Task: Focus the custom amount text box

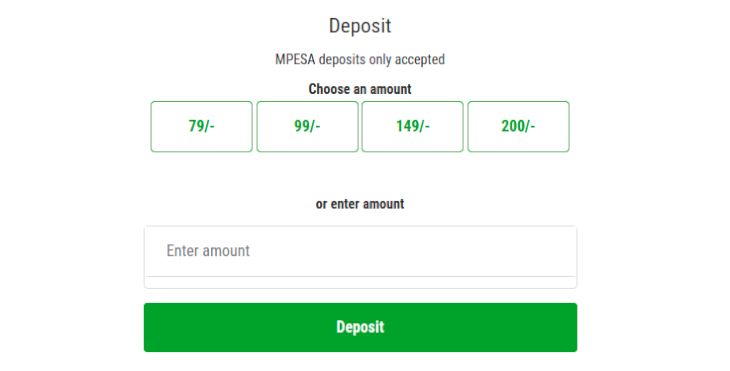Action: (x=360, y=251)
